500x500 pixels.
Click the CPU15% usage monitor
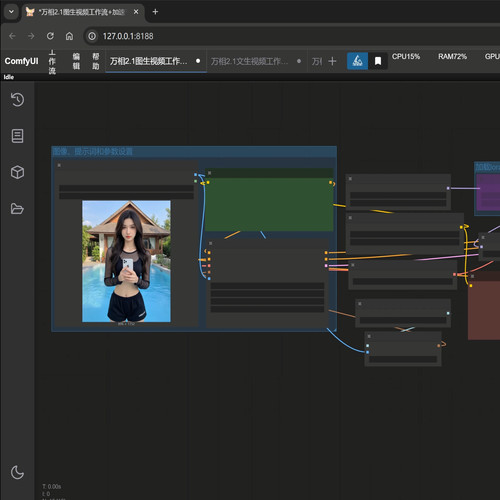(x=406, y=56)
